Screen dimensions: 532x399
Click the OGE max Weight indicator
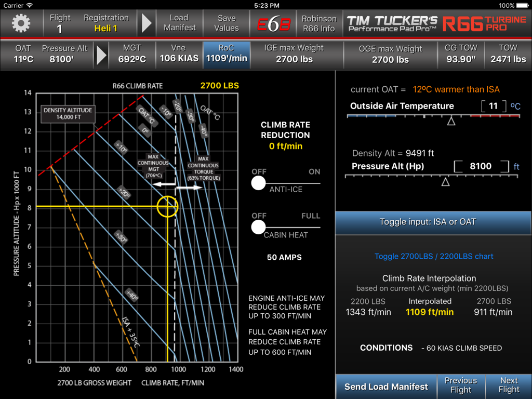pos(391,55)
